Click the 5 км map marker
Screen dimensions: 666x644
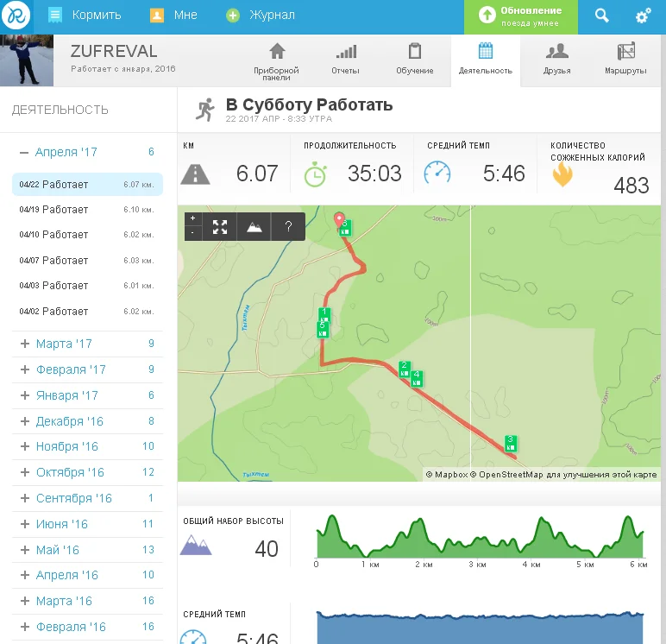coord(323,330)
